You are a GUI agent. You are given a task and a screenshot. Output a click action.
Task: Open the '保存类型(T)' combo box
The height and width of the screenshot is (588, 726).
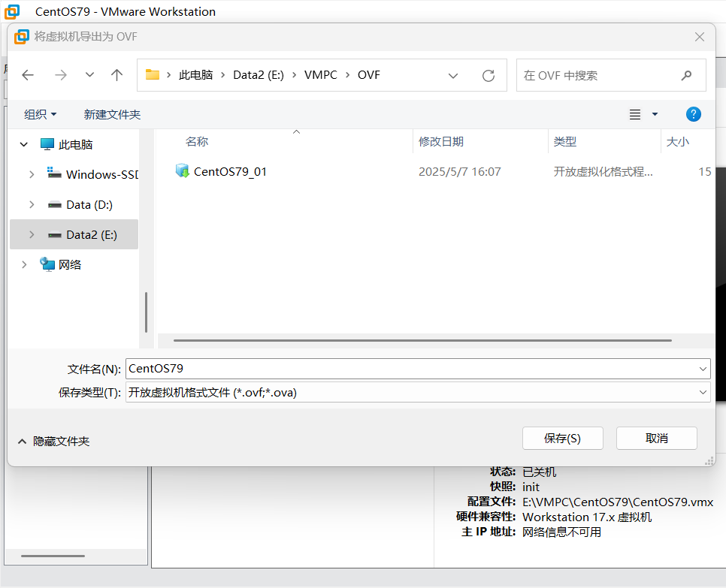[418, 392]
